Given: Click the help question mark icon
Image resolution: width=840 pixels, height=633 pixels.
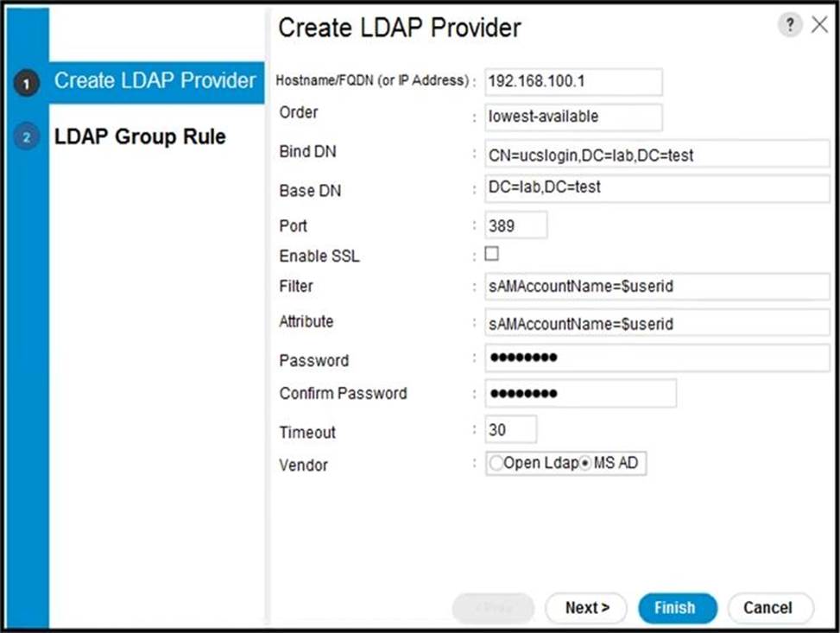Looking at the screenshot, I should tap(789, 25).
